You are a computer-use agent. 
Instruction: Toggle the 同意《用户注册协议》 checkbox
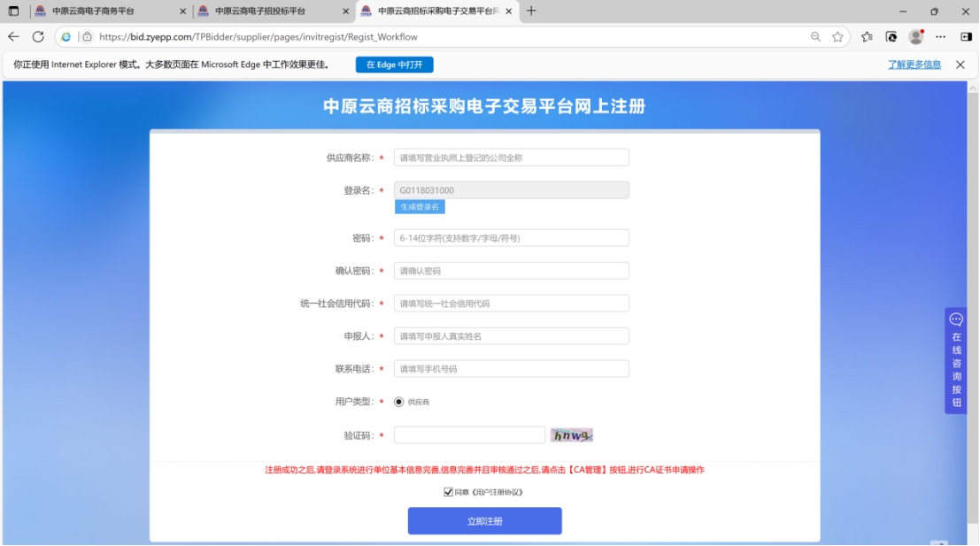pos(448,492)
